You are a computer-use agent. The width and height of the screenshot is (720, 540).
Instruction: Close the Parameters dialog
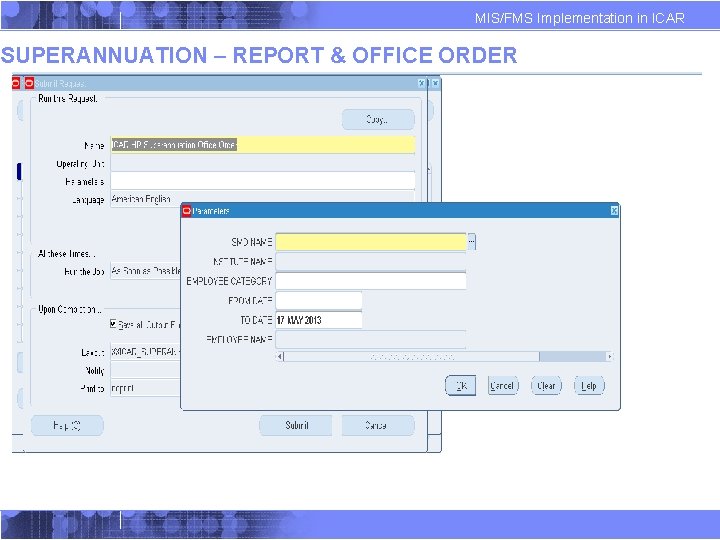coord(614,211)
